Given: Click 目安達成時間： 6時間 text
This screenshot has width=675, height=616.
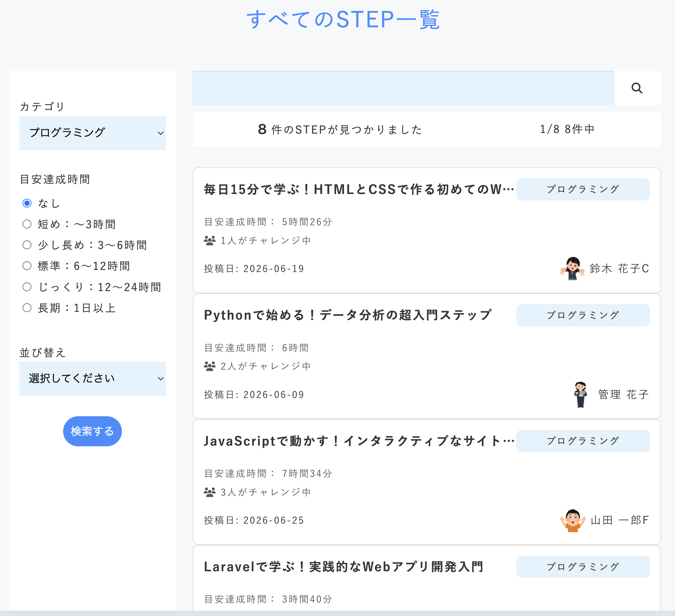Looking at the screenshot, I should tap(256, 348).
